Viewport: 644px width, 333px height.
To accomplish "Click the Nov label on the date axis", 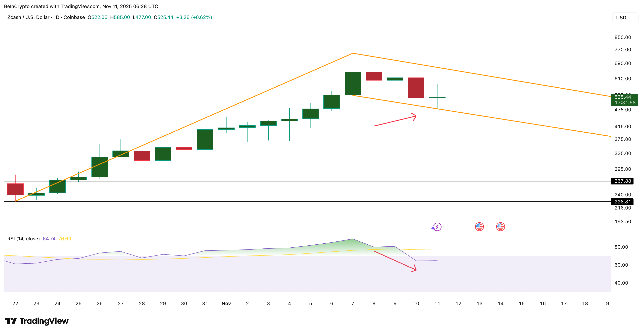I will click(226, 303).
